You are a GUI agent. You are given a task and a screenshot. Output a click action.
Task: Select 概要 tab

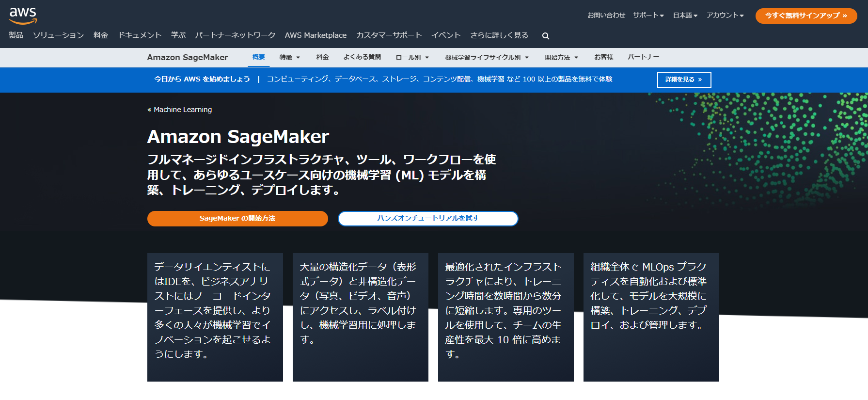pos(259,57)
